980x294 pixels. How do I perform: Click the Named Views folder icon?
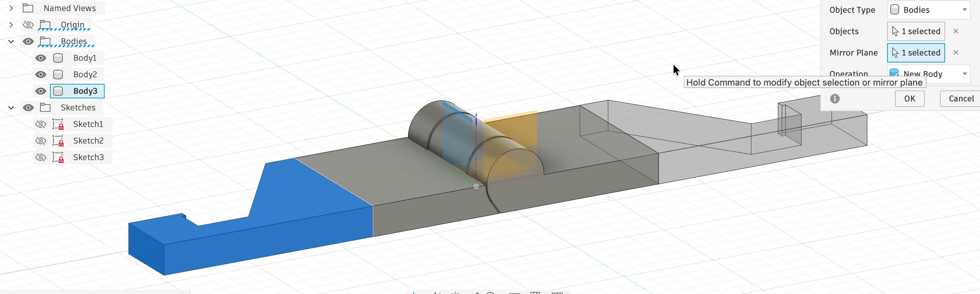[28, 8]
